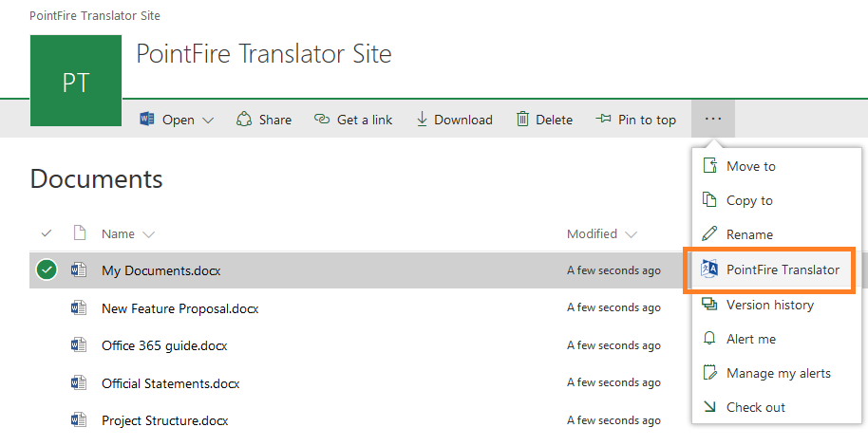Choose Copy to from the menu
The height and width of the screenshot is (446, 868).
(x=777, y=200)
